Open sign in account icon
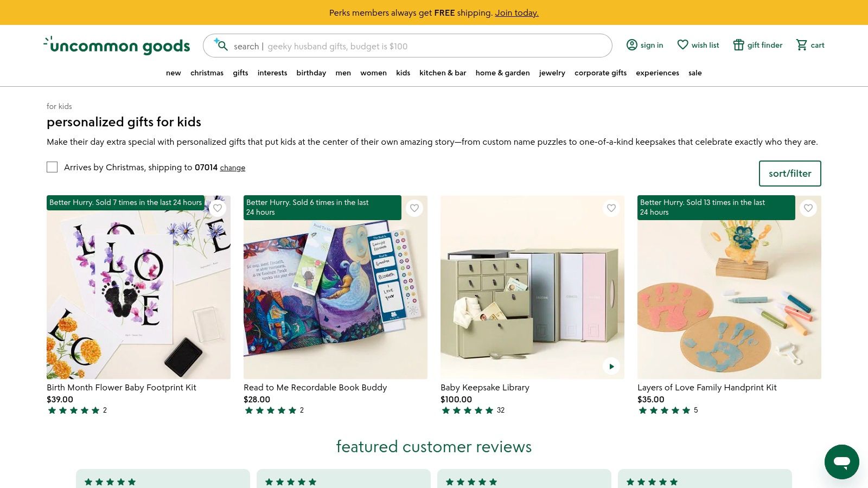Image resolution: width=868 pixels, height=488 pixels. click(x=631, y=45)
